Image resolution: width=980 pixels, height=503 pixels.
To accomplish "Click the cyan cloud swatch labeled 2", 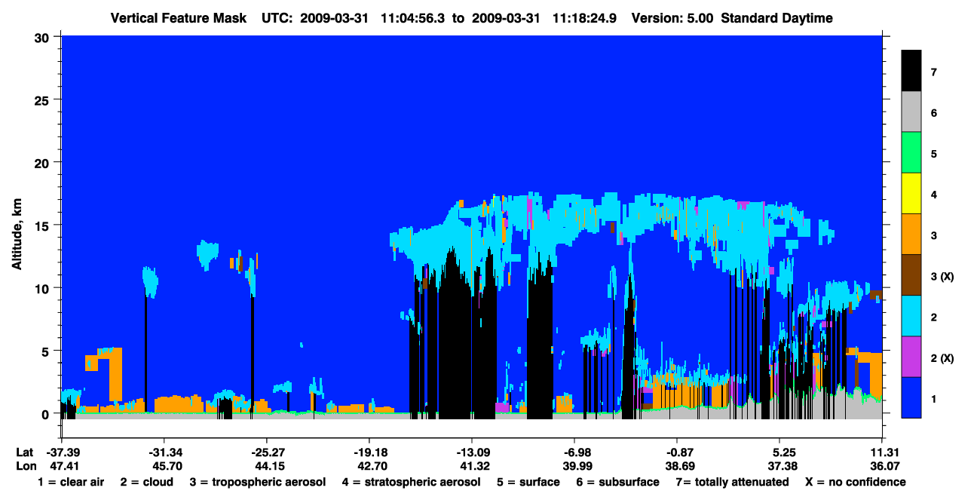I will click(x=911, y=315).
